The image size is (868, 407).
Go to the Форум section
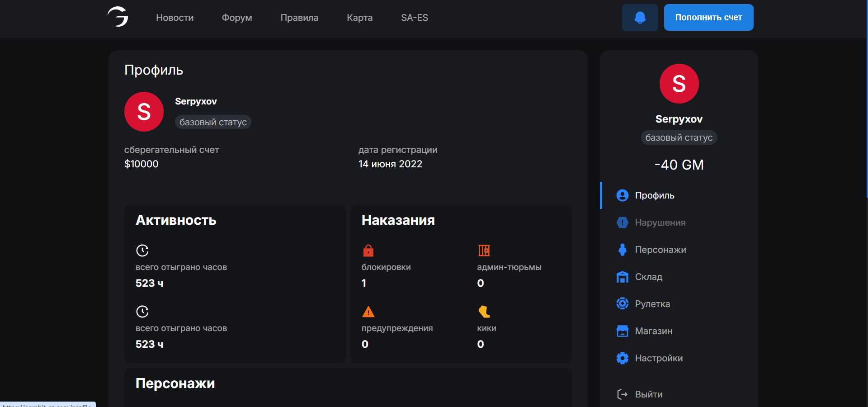point(236,18)
